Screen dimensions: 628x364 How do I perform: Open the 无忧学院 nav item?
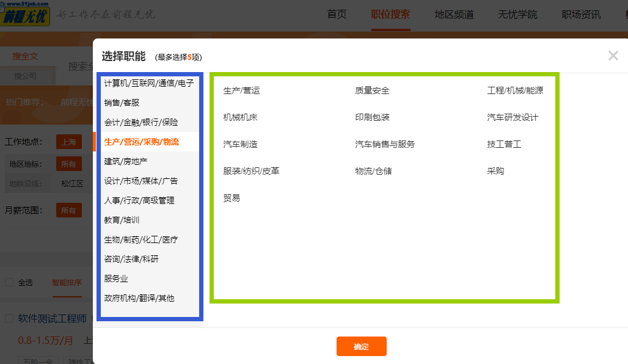pos(517,15)
